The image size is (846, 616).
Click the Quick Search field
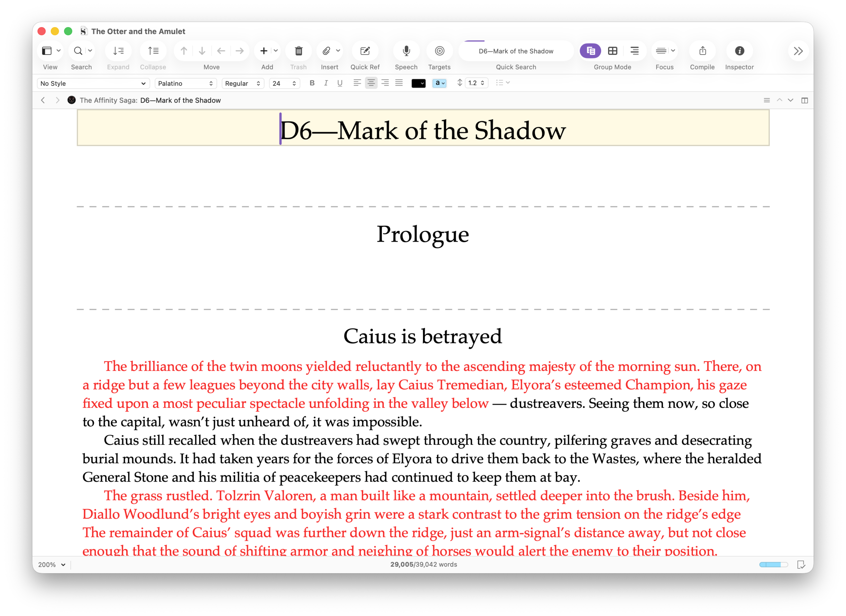516,51
